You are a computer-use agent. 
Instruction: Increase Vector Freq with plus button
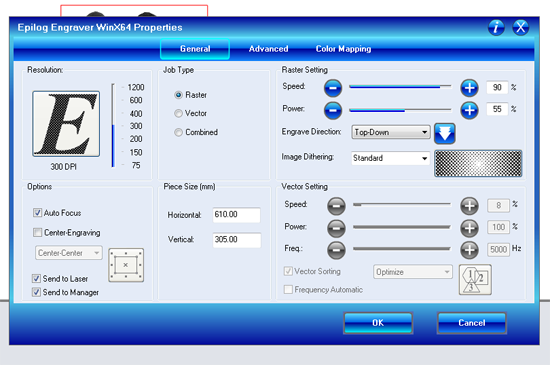click(469, 250)
